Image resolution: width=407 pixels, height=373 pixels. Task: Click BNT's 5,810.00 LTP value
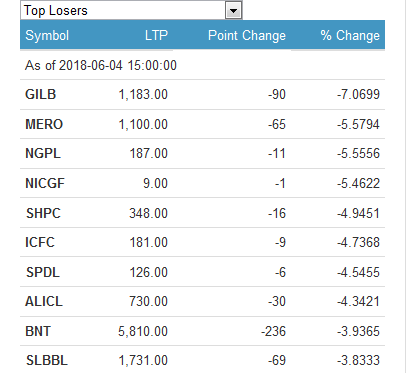[x=143, y=331]
